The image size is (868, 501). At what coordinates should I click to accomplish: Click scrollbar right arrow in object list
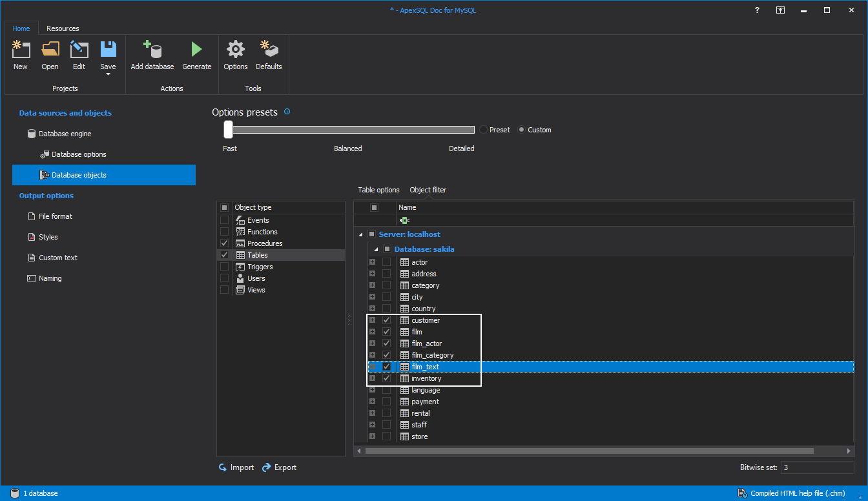tap(849, 451)
